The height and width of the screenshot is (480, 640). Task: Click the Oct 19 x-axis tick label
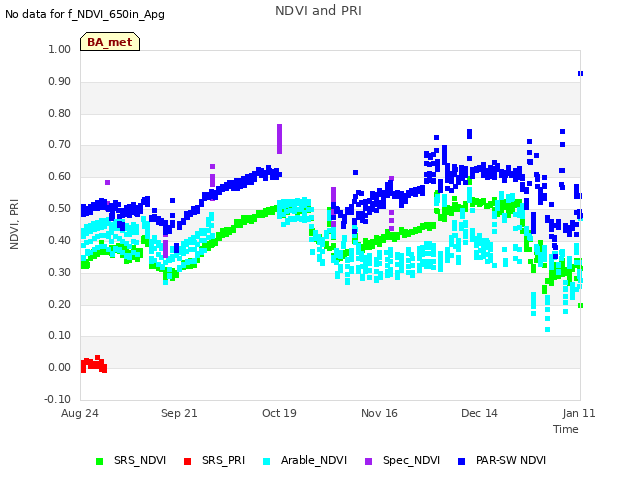[279, 413]
